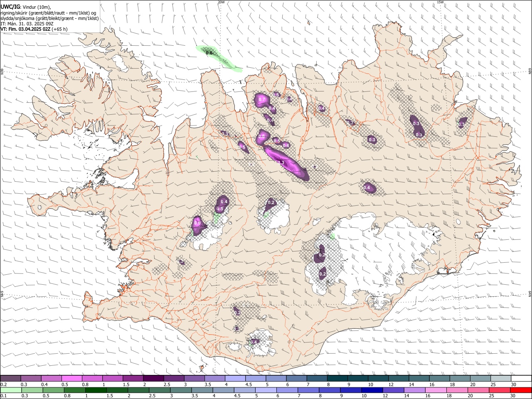The height and width of the screenshot is (399, 532).
Task: Click the 'rigning/skúrir' legend description line
Action: 48,13
